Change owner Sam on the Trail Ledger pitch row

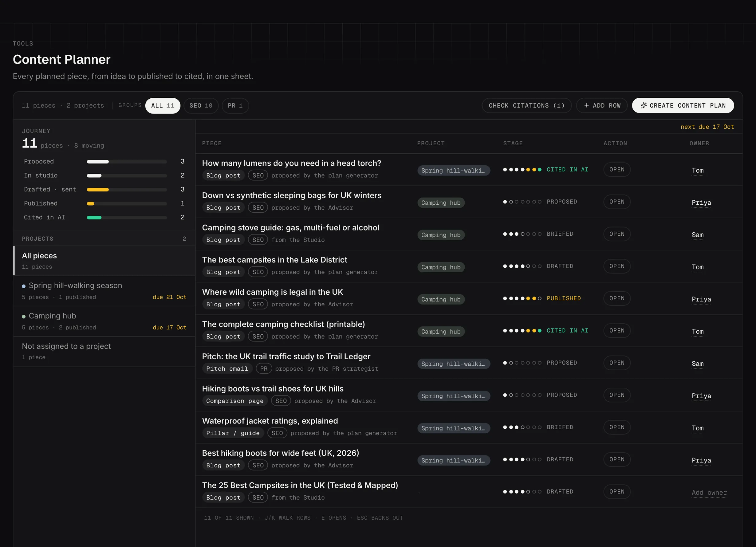[697, 364]
